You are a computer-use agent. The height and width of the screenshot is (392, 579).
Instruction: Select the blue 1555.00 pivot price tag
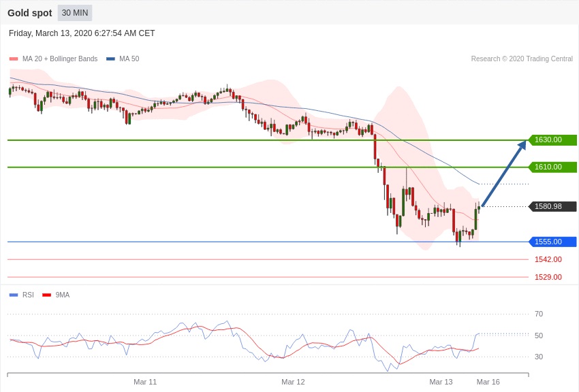pos(552,242)
